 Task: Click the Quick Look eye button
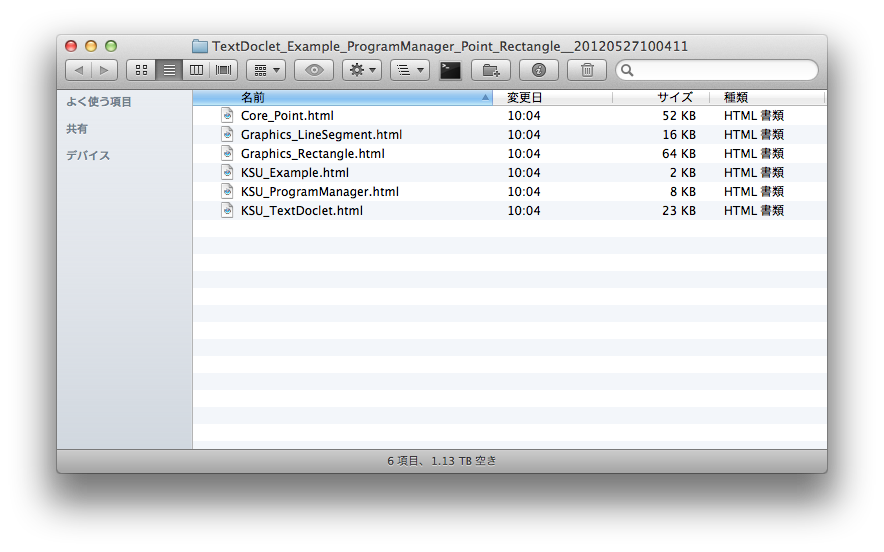coord(314,70)
